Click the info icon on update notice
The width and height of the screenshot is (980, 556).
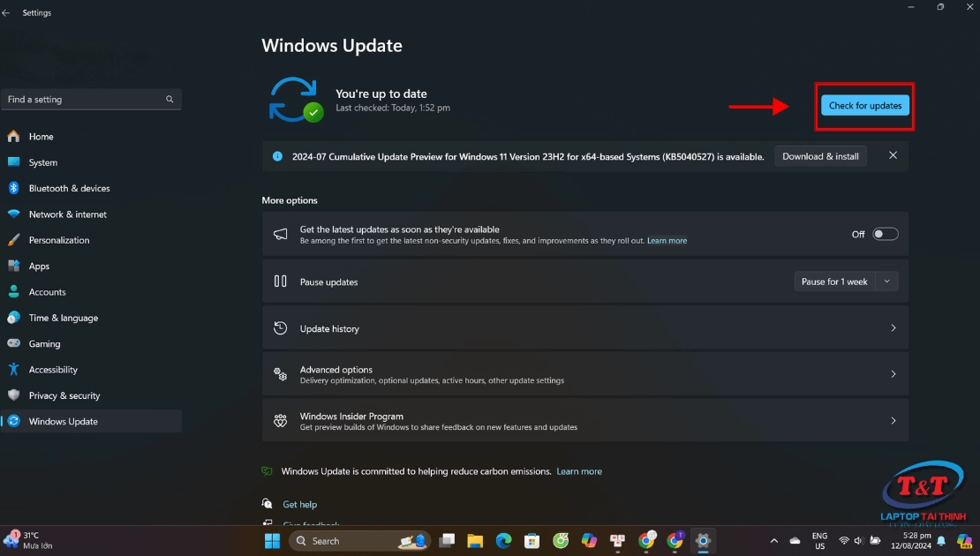277,156
